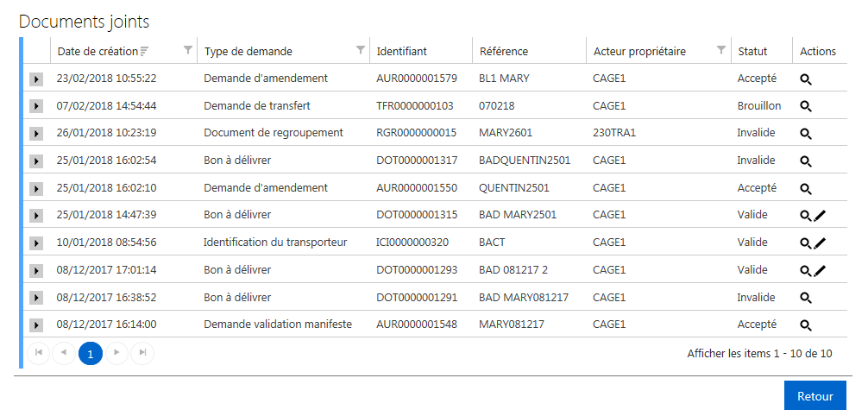
Task: Expand the row dated 23/02/2018 10:55:22
Action: [x=36, y=79]
